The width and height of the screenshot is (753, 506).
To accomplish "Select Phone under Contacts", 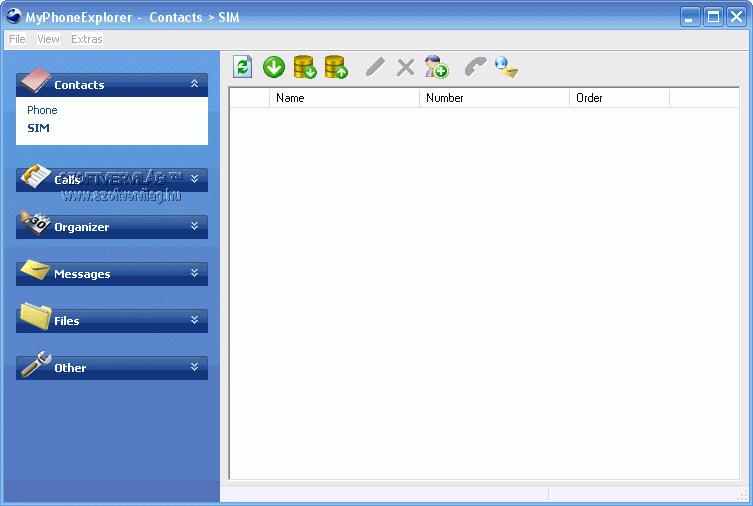I will (x=42, y=110).
